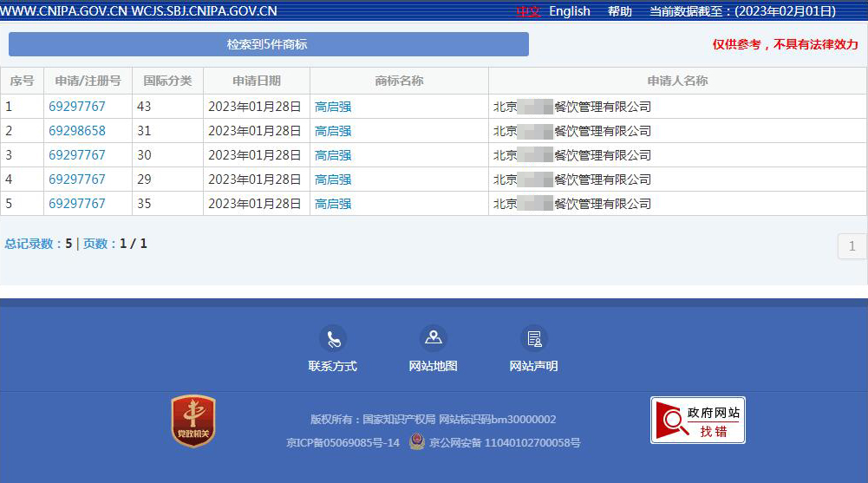Click page number 1 pagination button
Image resolution: width=868 pixels, height=483 pixels.
852,245
